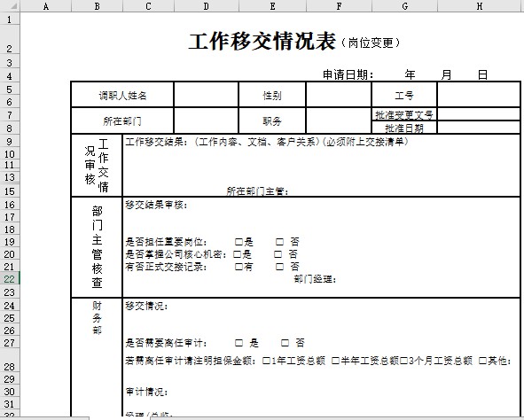Screen dimensions: 524x420
Task: Check 否 for 有否正式交接记录
Action: click(x=279, y=267)
